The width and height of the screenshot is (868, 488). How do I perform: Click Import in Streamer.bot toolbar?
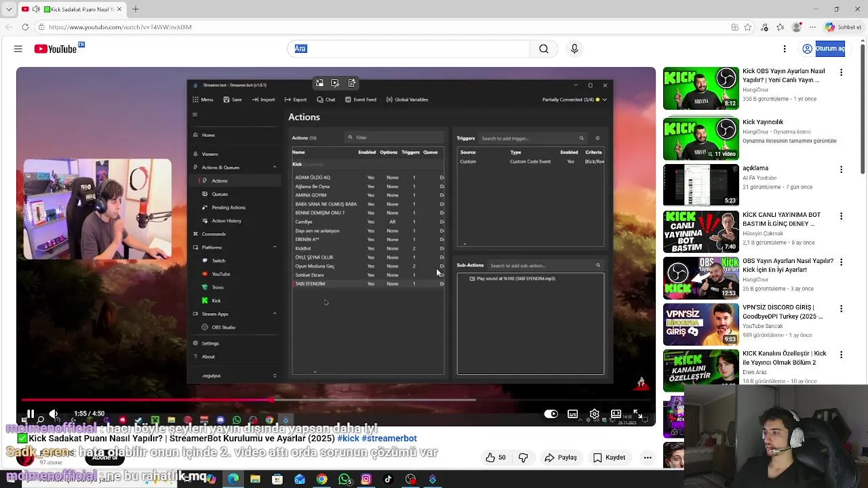[x=263, y=100]
